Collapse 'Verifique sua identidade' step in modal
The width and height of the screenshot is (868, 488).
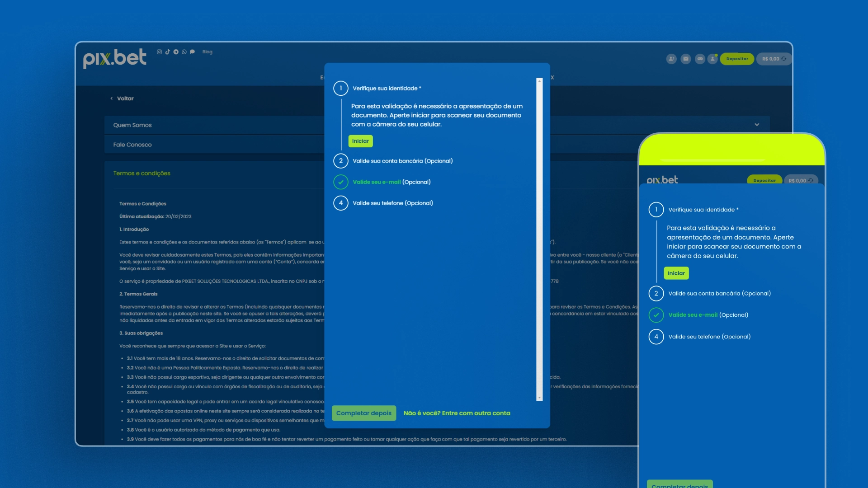pyautogui.click(x=387, y=88)
